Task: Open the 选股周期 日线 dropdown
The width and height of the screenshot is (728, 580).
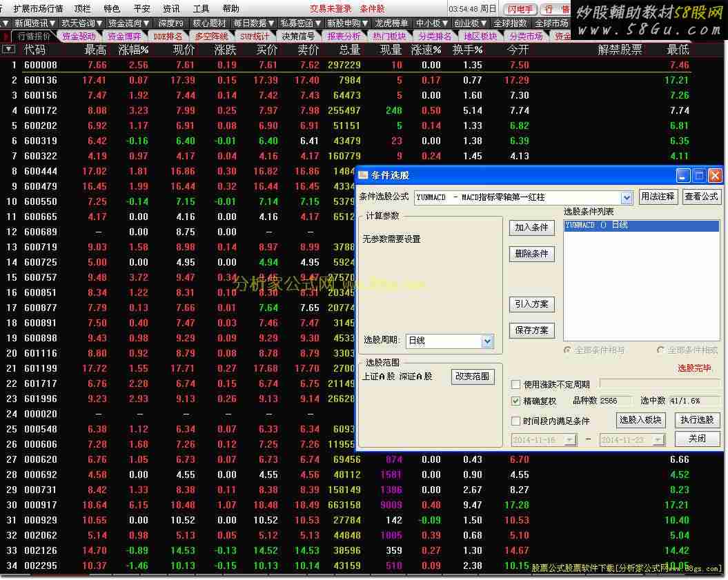Action: click(x=486, y=341)
